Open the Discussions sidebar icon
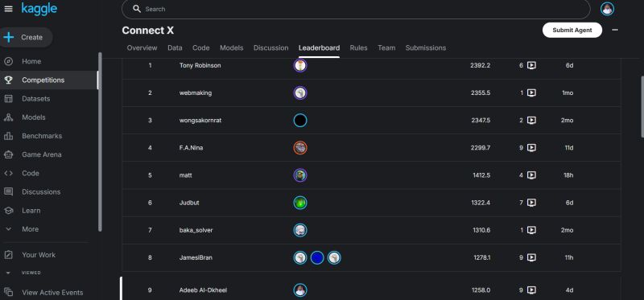Viewport: 644px width, 300px height. pyautogui.click(x=8, y=191)
